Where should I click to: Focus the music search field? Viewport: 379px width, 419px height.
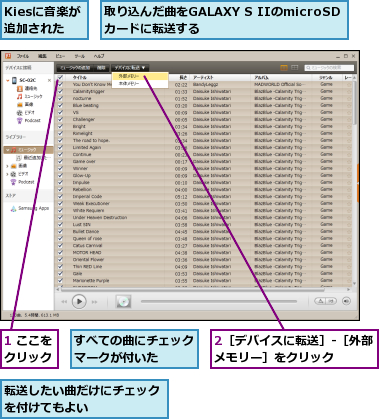point(329,68)
